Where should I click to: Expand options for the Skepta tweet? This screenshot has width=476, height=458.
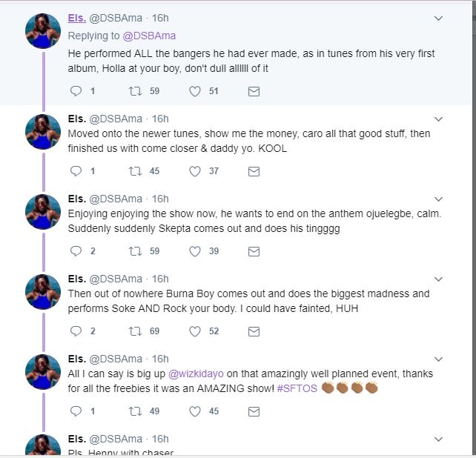point(438,199)
